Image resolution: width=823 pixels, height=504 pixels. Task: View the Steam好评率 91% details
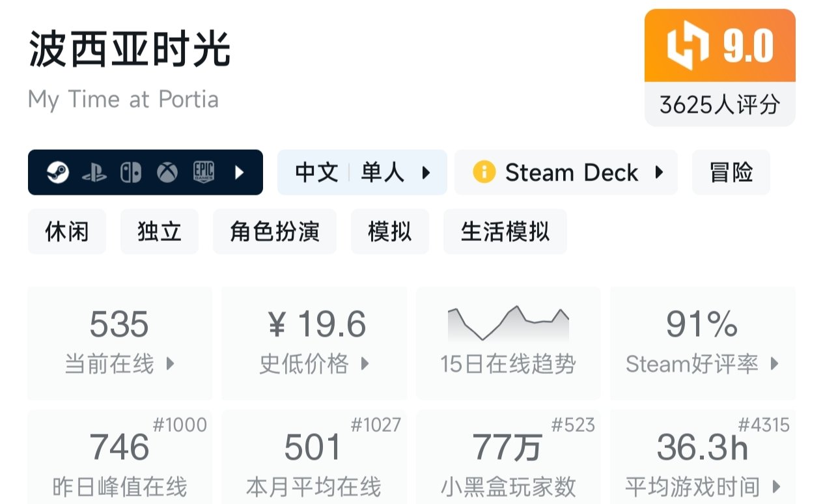click(702, 342)
